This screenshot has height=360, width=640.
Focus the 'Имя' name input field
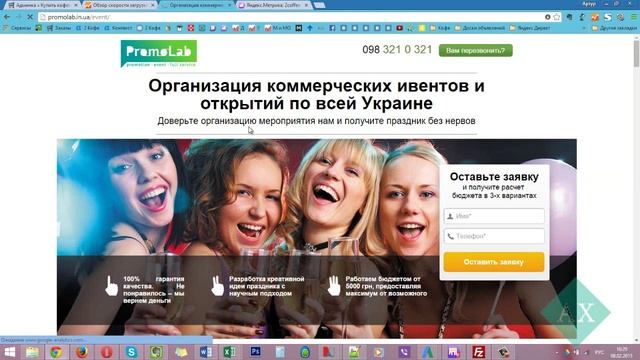coord(494,216)
